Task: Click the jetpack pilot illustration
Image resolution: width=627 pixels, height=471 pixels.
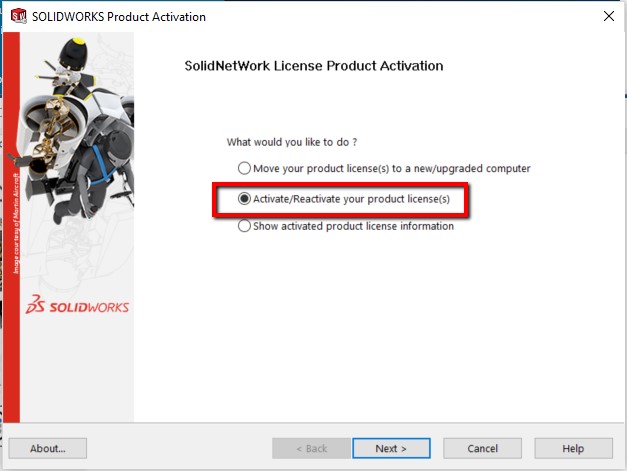Action: tap(74, 130)
